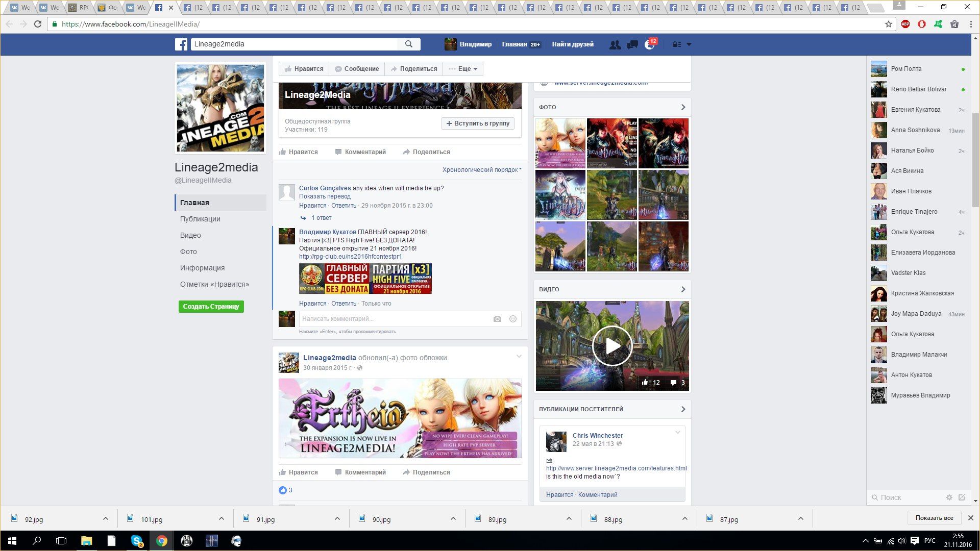Expand ПУБЛИКАЦИИ ПОСЕТИТЕЛЕЙ chevron
This screenshot has height=551, width=980.
[x=683, y=409]
